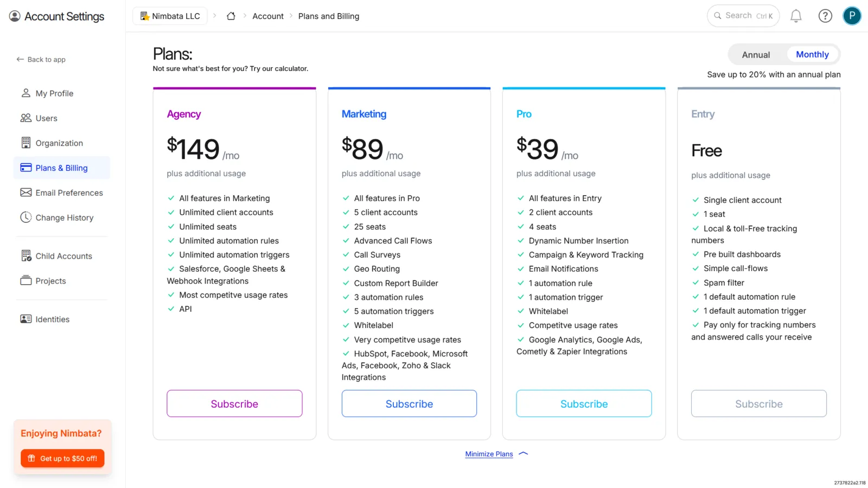This screenshot has width=868, height=488.
Task: Switch billing to Monthly
Action: pos(812,54)
